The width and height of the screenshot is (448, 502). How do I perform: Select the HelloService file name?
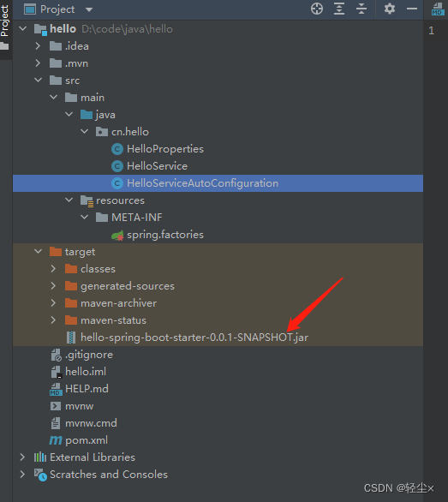[158, 166]
